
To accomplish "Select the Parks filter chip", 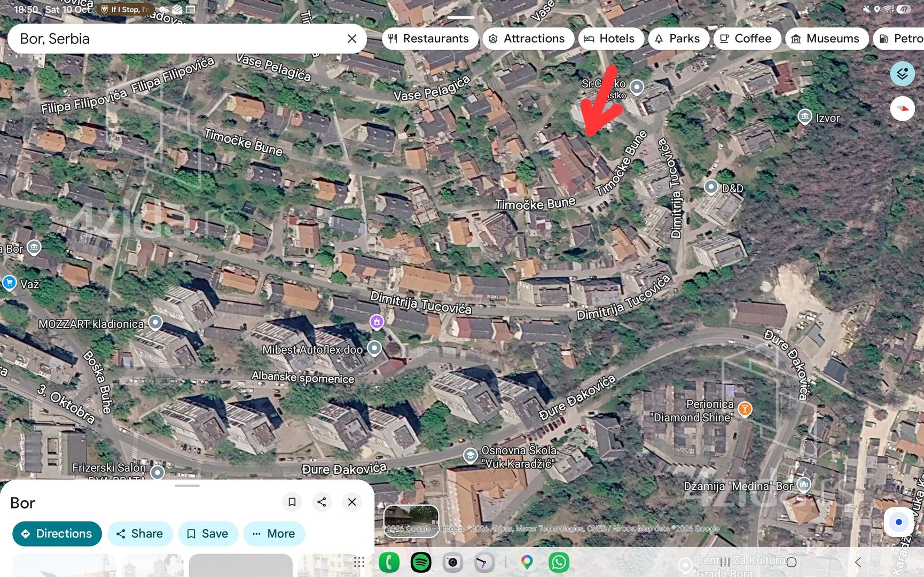I will [678, 38].
